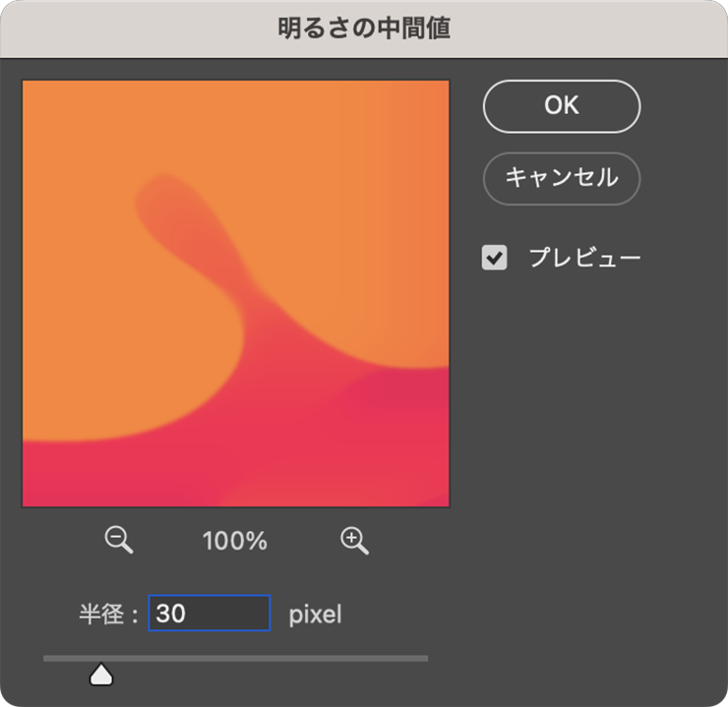Viewport: 728px width, 707px height.
Task: Click the radius slider handle
Action: point(100,674)
